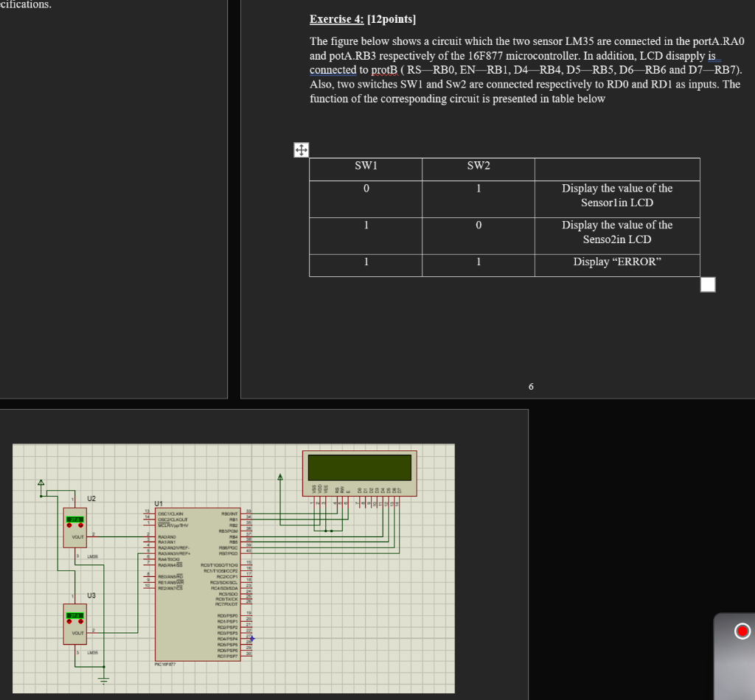Click the green temperature display on U2
Viewport: 755px width, 700px height.
[x=74, y=519]
